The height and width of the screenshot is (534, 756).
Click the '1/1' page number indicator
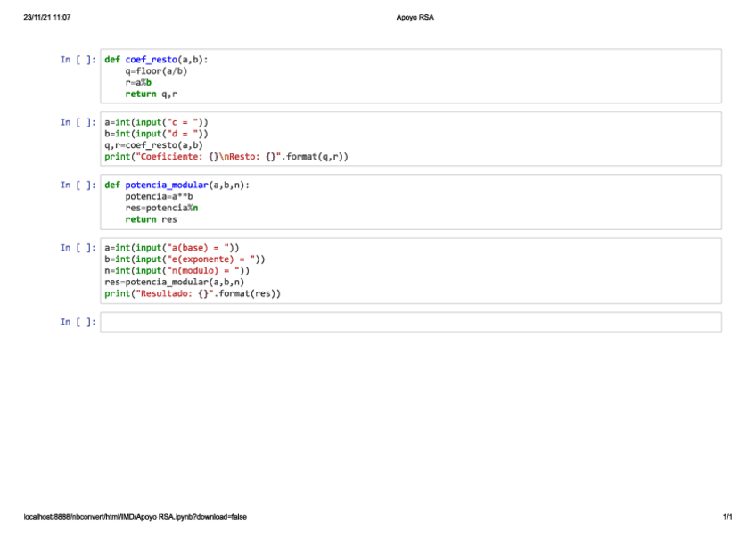tap(727, 517)
